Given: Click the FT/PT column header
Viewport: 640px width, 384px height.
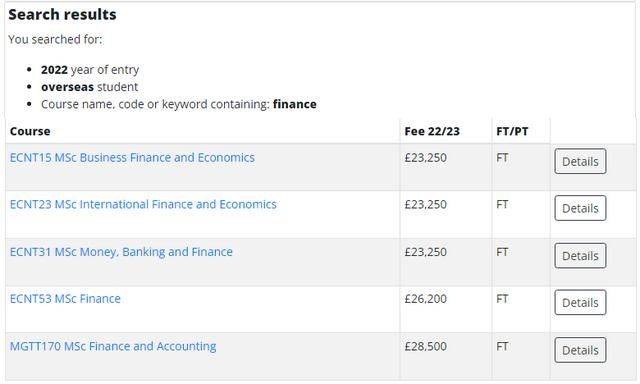Looking at the screenshot, I should point(512,131).
